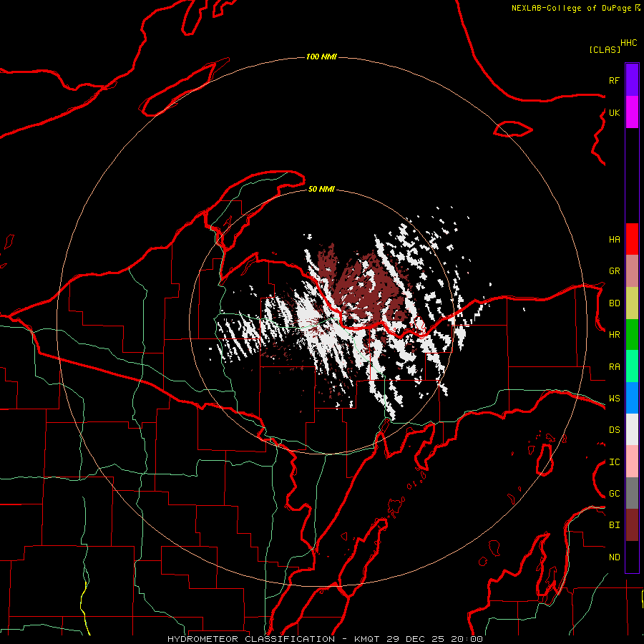Image resolution: width=644 pixels, height=644 pixels.
Task: Click the DS legend label
Action: [614, 430]
